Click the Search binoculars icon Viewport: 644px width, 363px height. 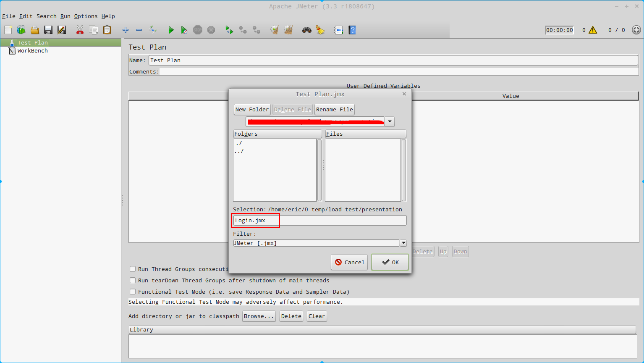tap(307, 30)
